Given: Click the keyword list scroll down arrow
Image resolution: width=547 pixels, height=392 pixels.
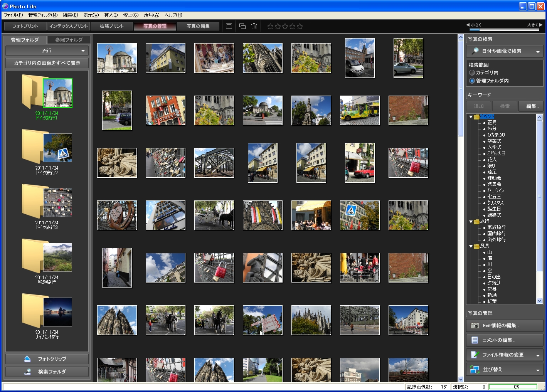Looking at the screenshot, I should [x=540, y=301].
